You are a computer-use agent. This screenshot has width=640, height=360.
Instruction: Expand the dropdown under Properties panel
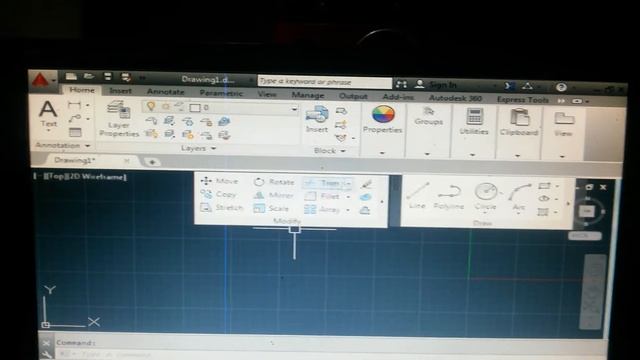point(382,153)
